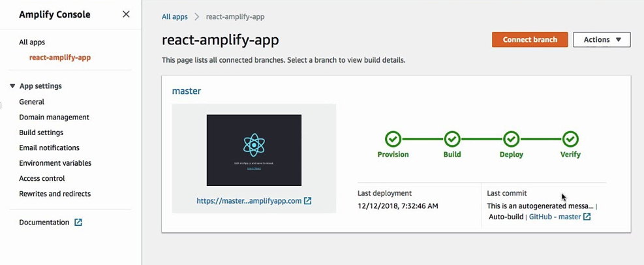
Task: Click the Deploy step checkmark icon
Action: click(512, 139)
